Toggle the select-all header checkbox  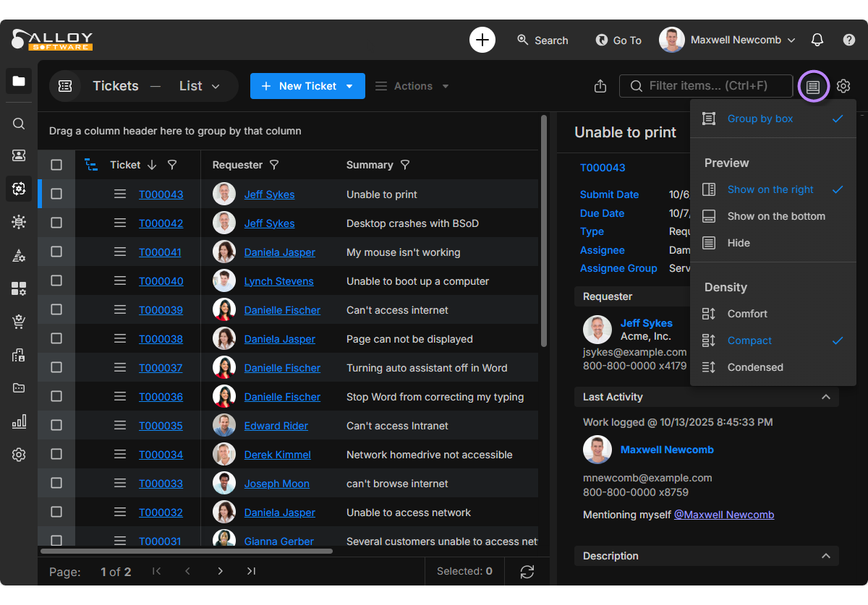(56, 165)
